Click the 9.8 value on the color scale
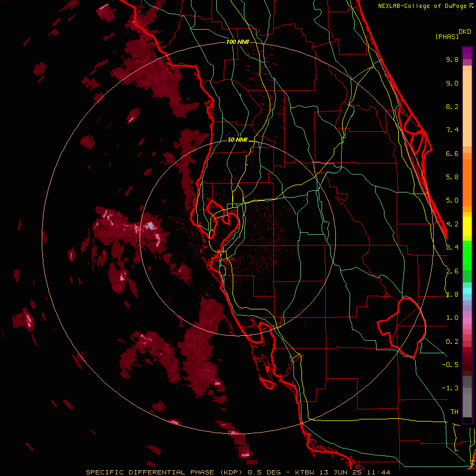The image size is (476, 476). 452,59
